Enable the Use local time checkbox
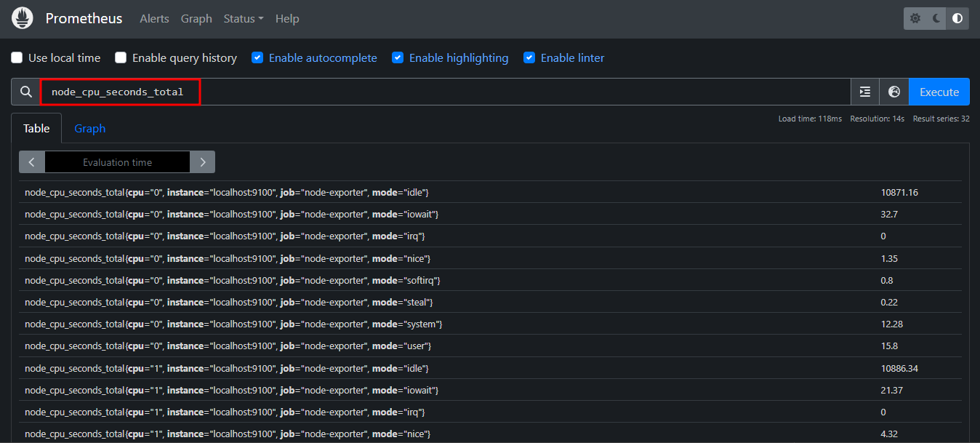The height and width of the screenshot is (443, 980). pos(16,57)
